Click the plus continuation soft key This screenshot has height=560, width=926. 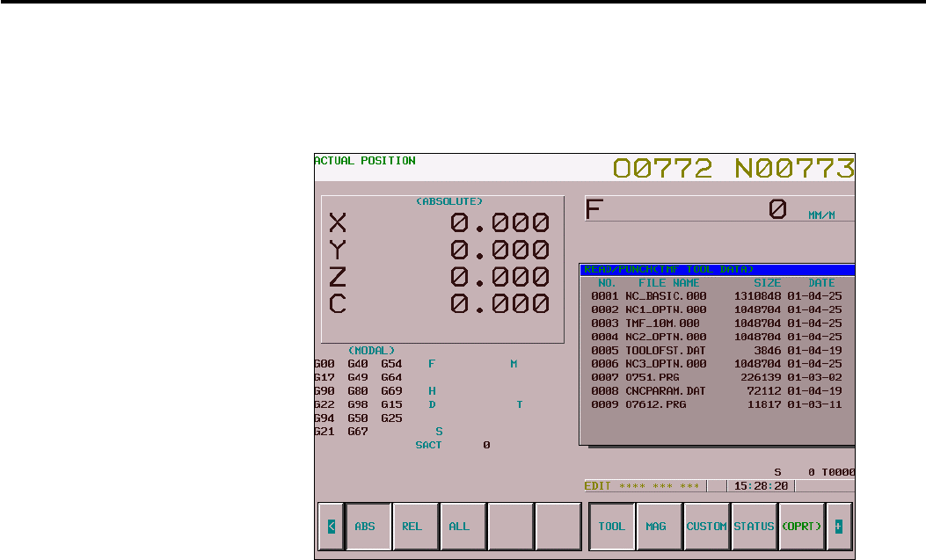point(839,527)
